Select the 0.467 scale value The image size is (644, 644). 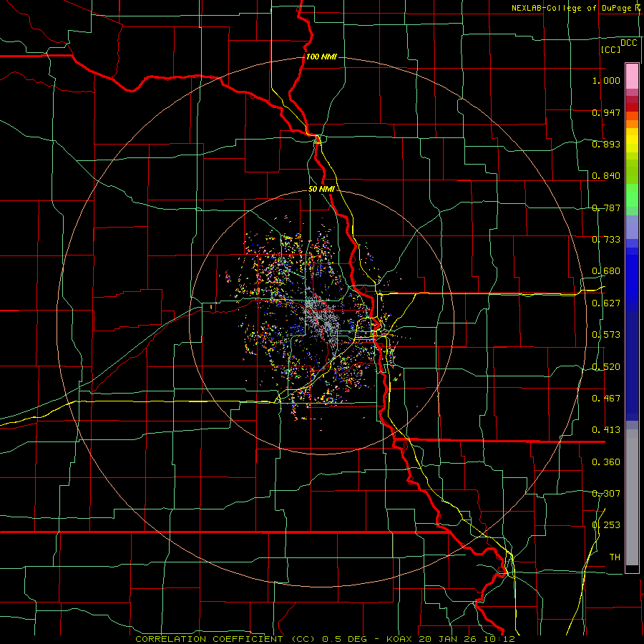[x=606, y=399]
